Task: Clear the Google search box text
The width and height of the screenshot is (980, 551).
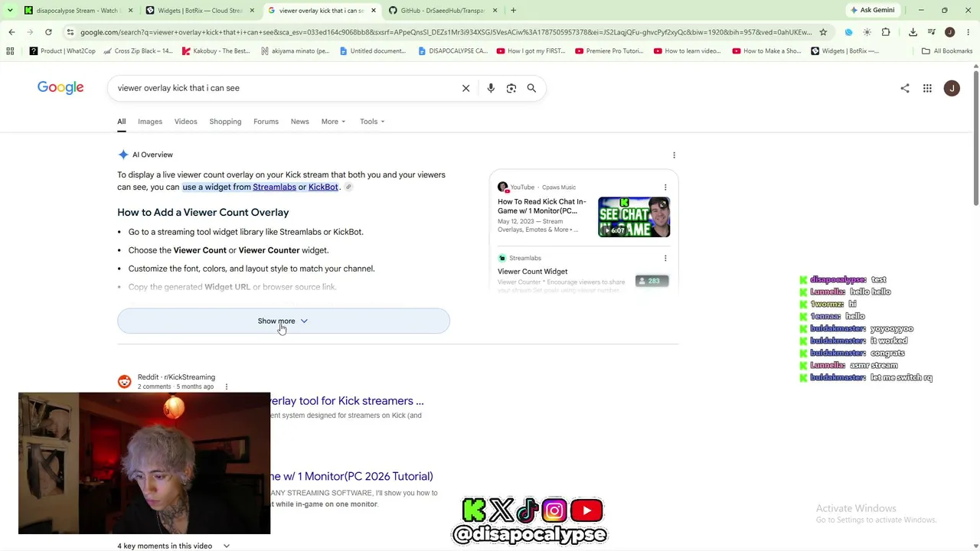Action: pyautogui.click(x=465, y=88)
